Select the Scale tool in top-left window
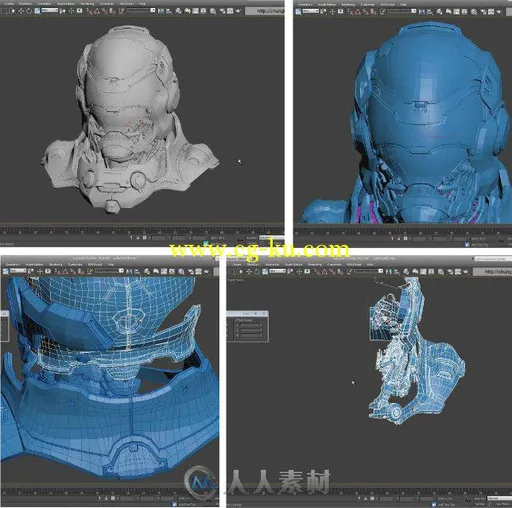Screen dimensions: 512x508 coord(37,11)
